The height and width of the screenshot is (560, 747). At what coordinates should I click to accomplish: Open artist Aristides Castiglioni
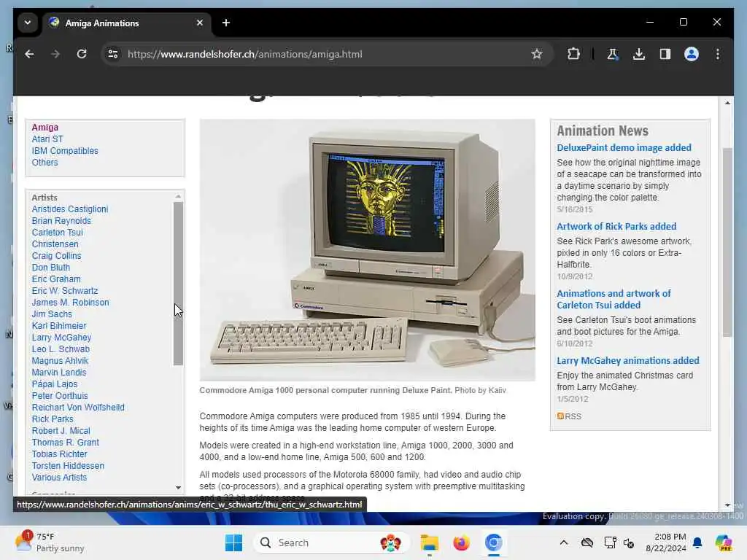[69, 209]
